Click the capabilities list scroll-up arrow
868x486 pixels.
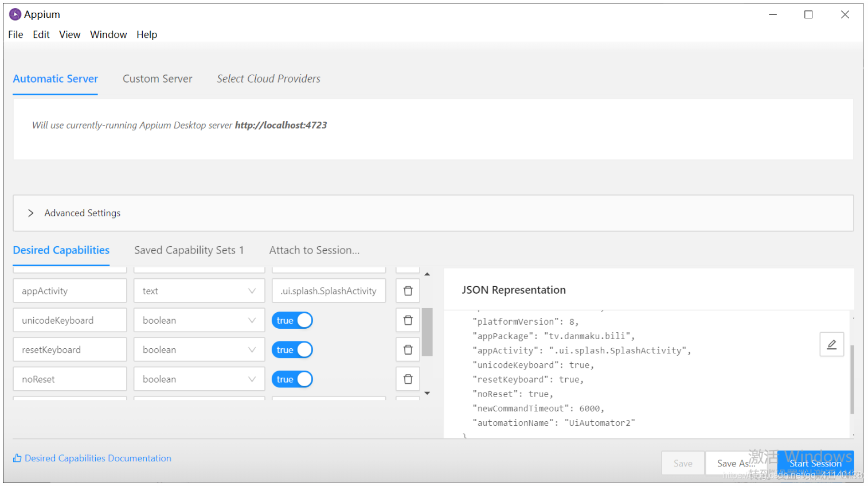427,274
